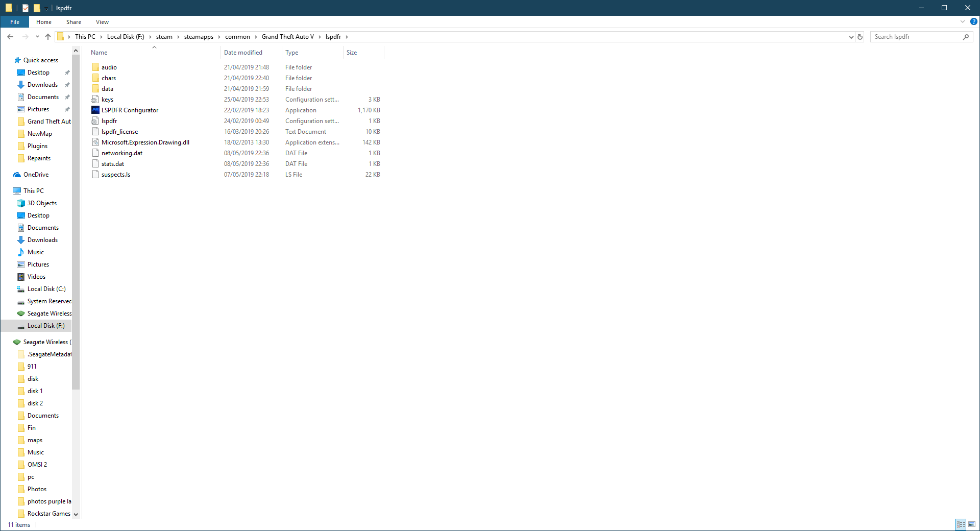
Task: Refresh the lspdfr folder view
Action: pyautogui.click(x=860, y=37)
